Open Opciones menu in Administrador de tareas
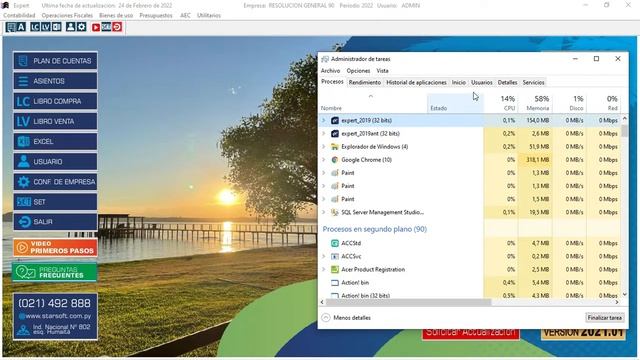Viewport: 640px width, 360px height. pyautogui.click(x=358, y=71)
